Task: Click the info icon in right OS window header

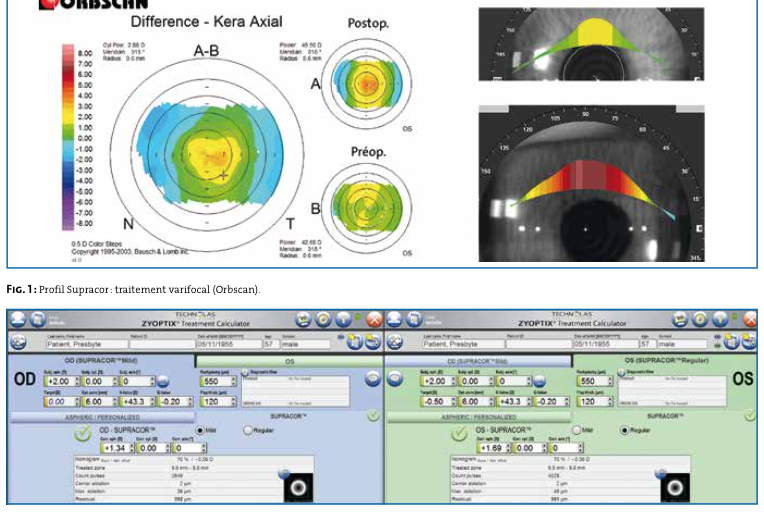Action: click(720, 320)
